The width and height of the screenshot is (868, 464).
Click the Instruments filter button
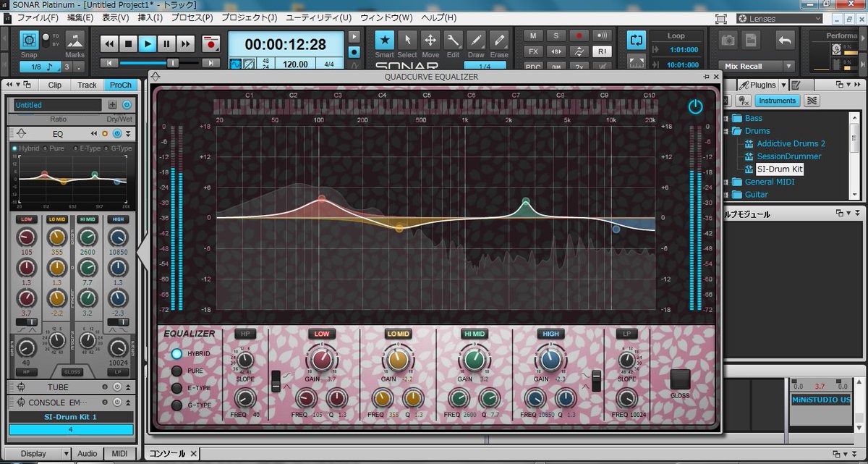778,101
